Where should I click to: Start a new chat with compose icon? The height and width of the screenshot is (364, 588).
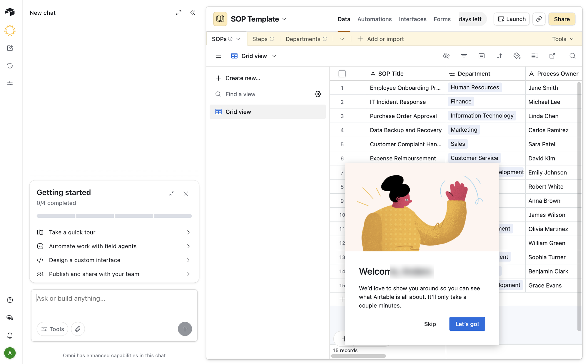click(x=10, y=48)
